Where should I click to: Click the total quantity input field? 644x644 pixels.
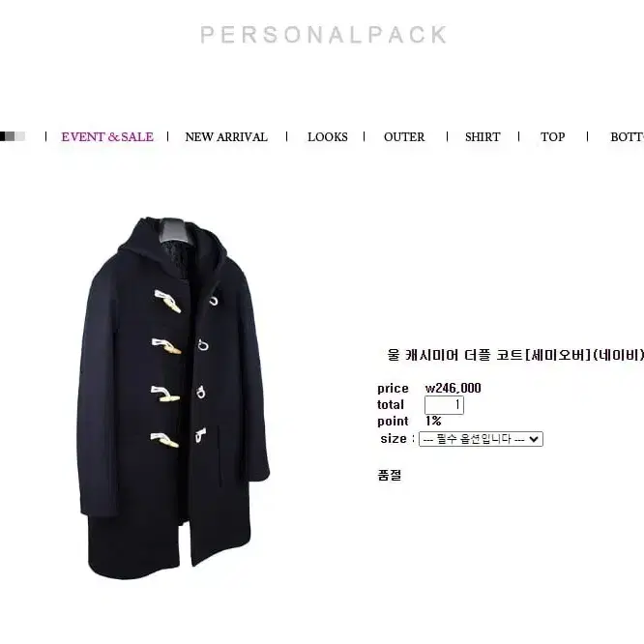(444, 405)
